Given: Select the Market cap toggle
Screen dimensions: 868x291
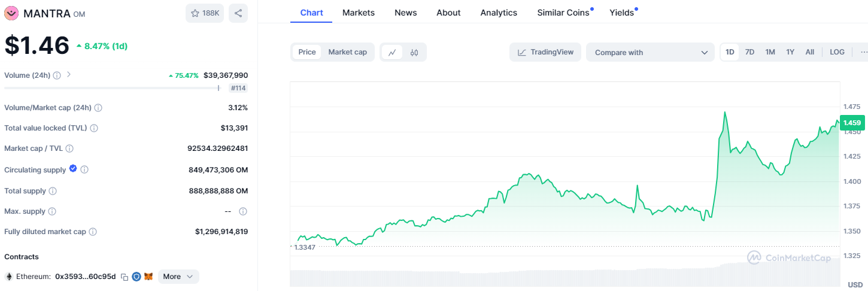Looking at the screenshot, I should tap(348, 52).
